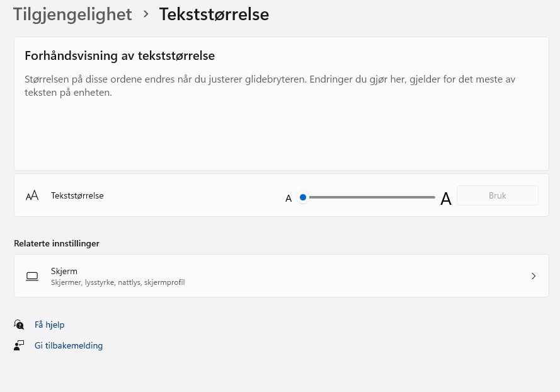Image resolution: width=560 pixels, height=392 pixels.
Task: Click the large A after the slider
Action: tap(445, 199)
